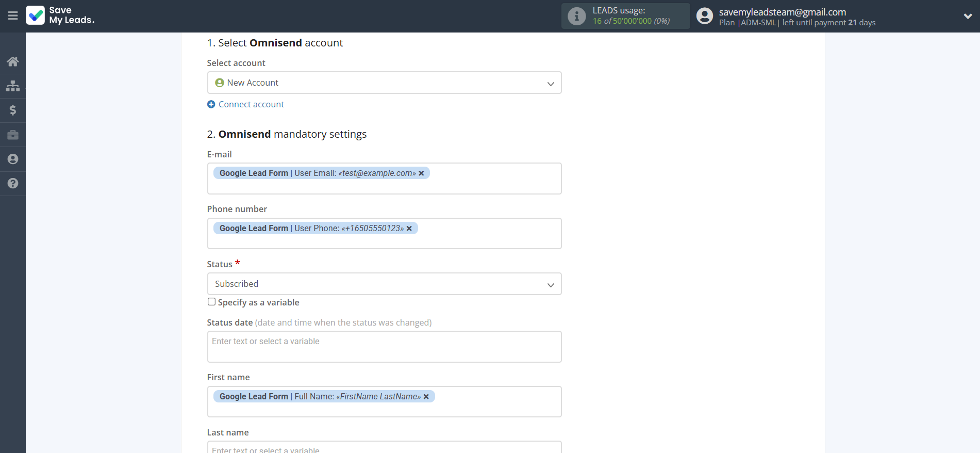The width and height of the screenshot is (980, 453).
Task: Remove the Full Name variable tag
Action: pyautogui.click(x=426, y=397)
